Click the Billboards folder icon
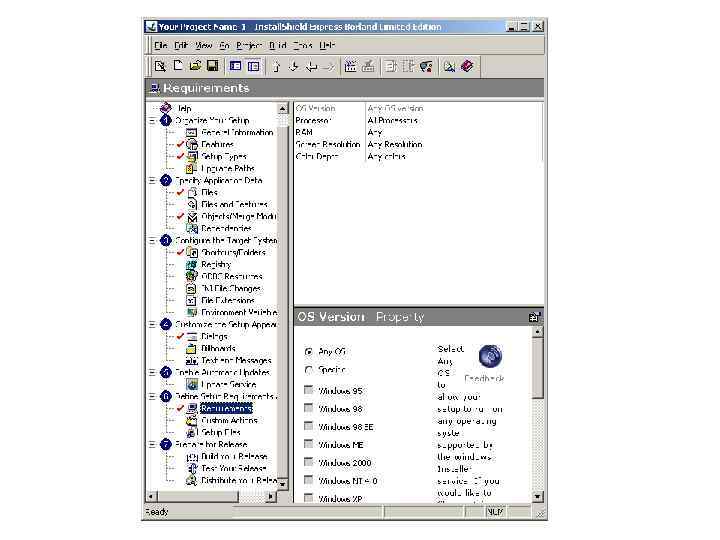 click(191, 349)
